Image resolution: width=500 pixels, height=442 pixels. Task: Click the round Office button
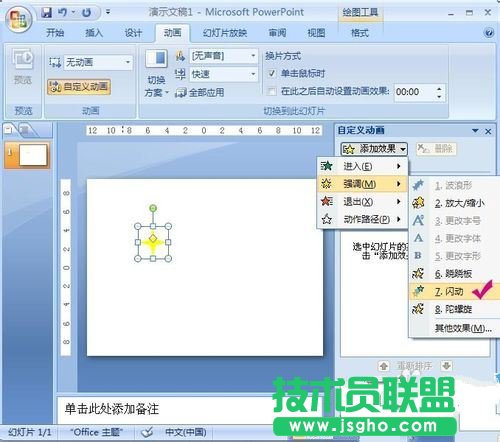[x=19, y=19]
